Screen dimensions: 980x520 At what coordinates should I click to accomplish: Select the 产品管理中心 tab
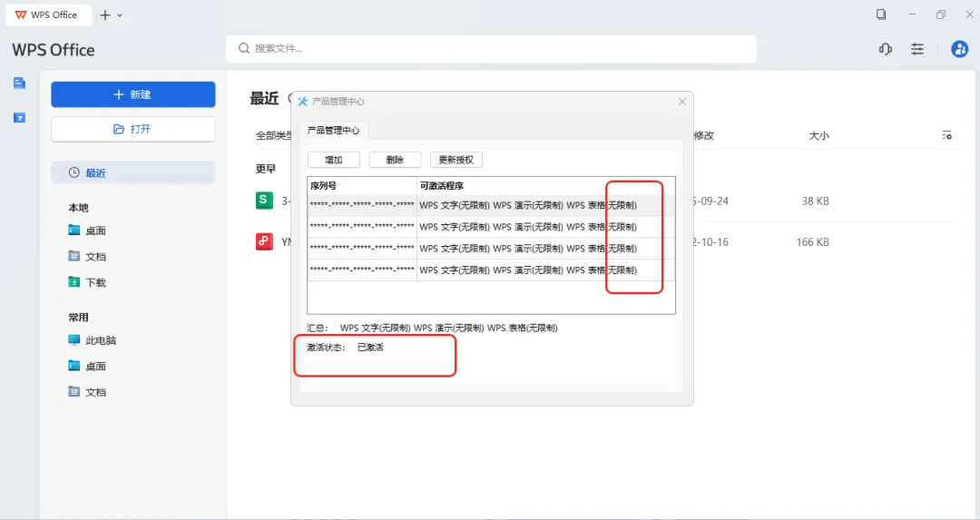(334, 130)
